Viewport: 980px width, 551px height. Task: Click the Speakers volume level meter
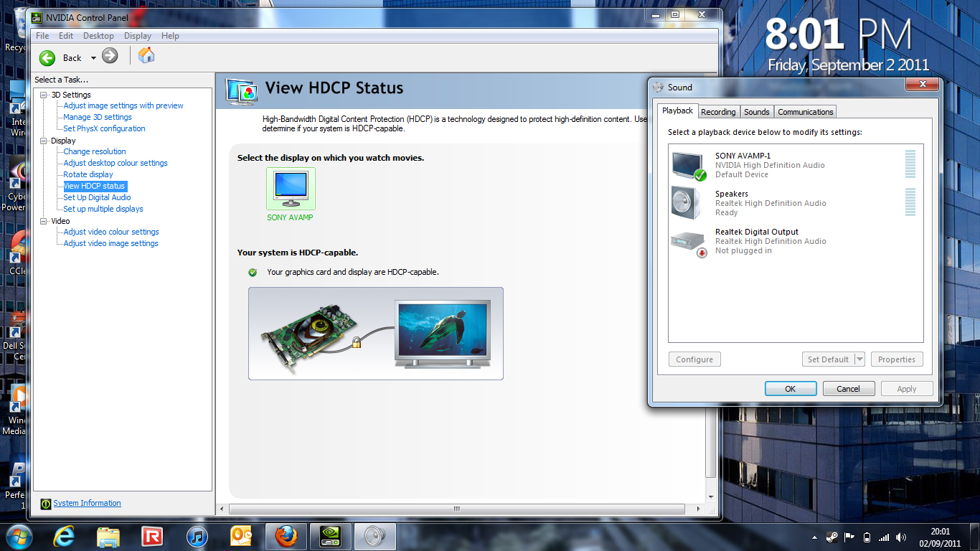click(x=910, y=202)
